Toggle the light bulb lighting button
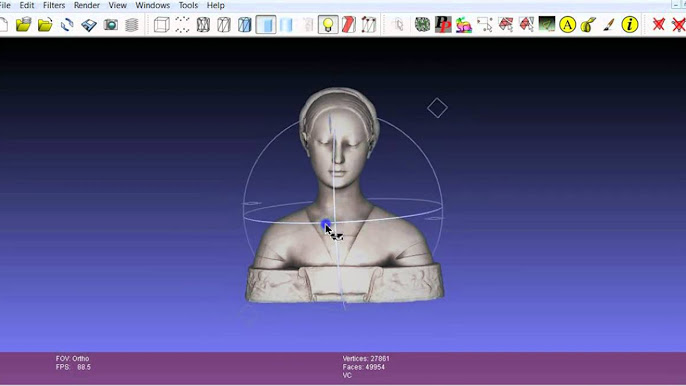Viewport: 686px width, 386px height. [x=328, y=25]
